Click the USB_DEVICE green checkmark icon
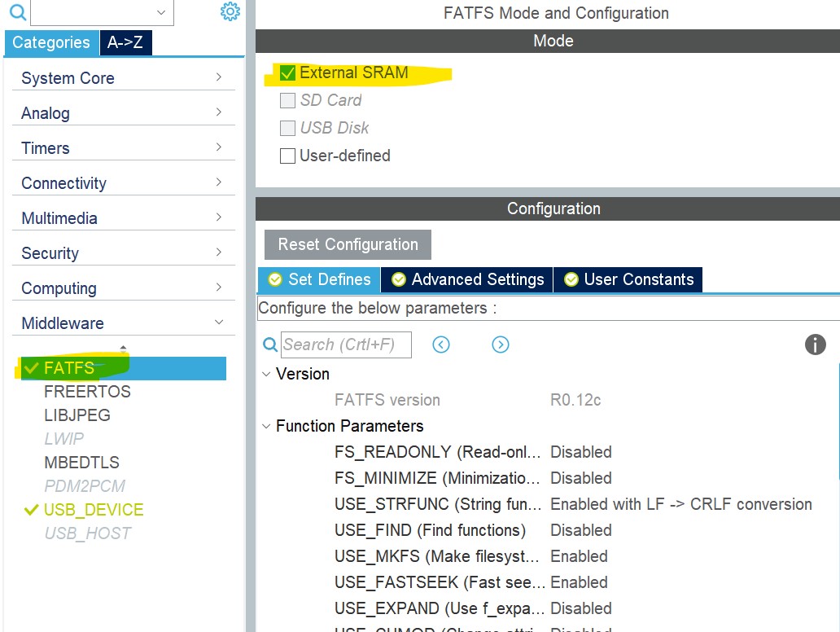 click(x=32, y=510)
